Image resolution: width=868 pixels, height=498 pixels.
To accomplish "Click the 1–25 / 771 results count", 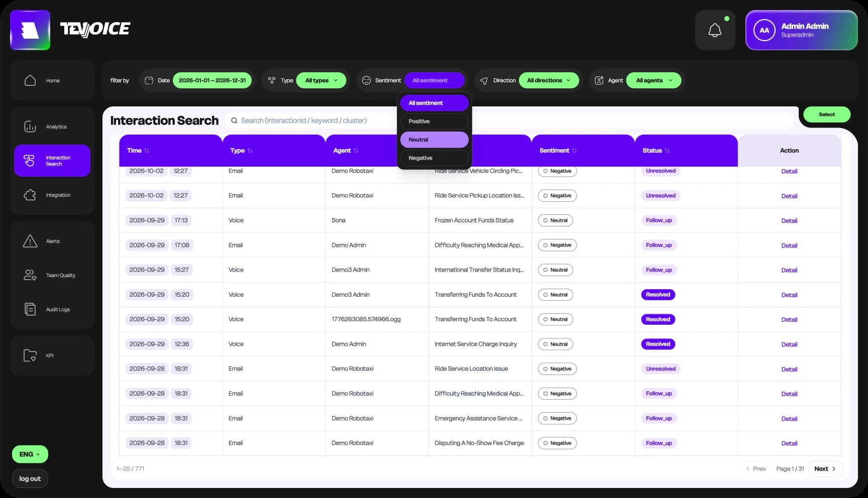I will coord(130,469).
